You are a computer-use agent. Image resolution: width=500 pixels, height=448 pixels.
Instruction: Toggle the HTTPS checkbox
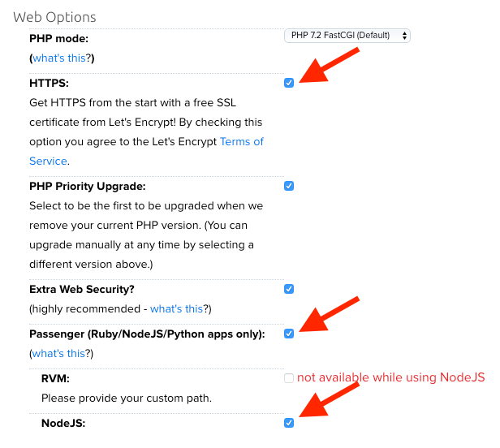[x=289, y=83]
